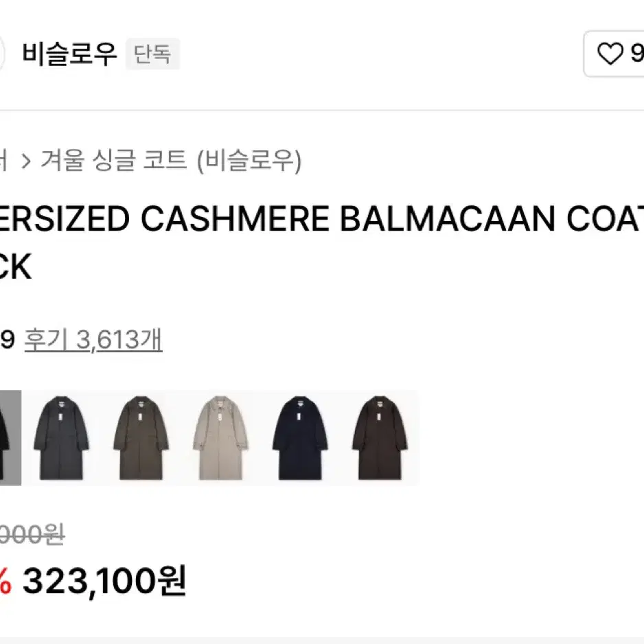The width and height of the screenshot is (644, 644).
Task: Click the Cashmere Balmacaan Coat product title
Action: click(321, 242)
